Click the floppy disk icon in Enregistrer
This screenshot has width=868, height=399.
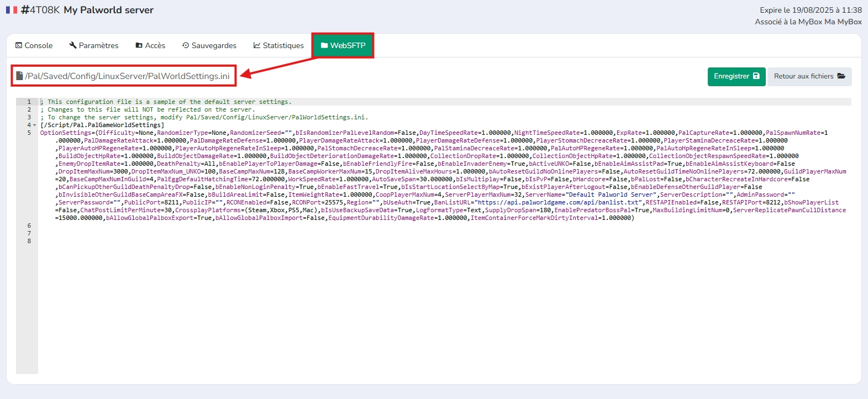[x=756, y=76]
